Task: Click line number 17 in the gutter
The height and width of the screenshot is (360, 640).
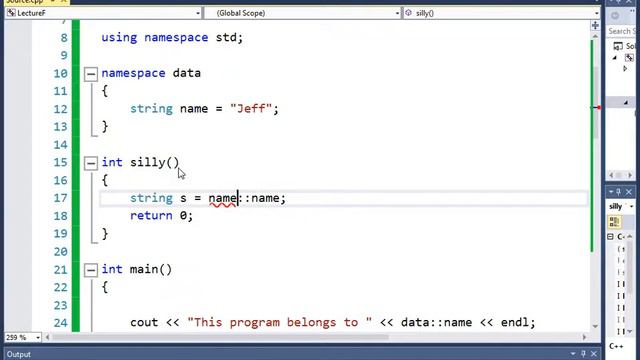Action: [60, 198]
